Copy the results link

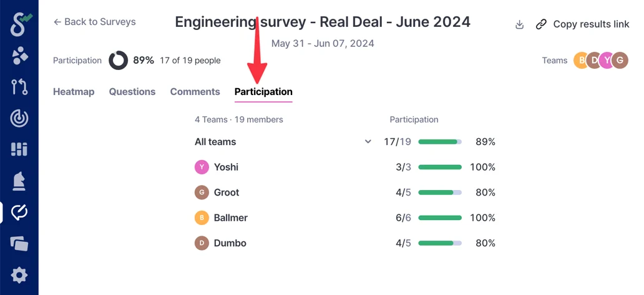pos(583,24)
